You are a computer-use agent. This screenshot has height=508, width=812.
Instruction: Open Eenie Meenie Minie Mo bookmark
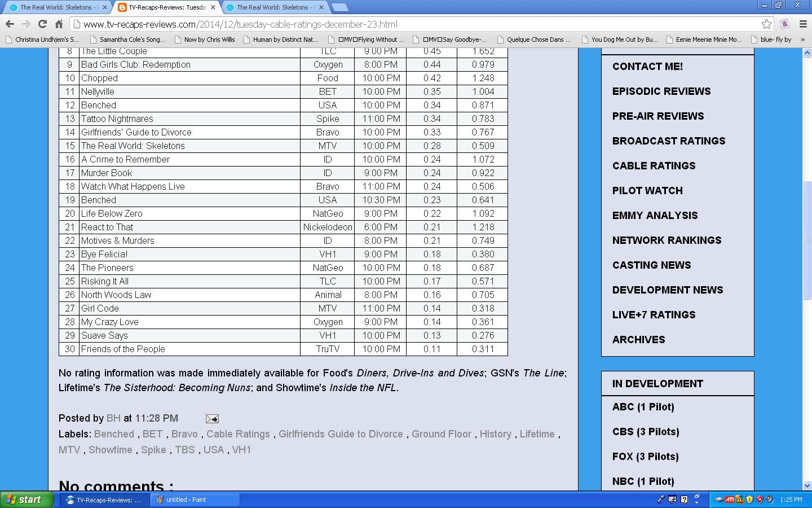704,40
